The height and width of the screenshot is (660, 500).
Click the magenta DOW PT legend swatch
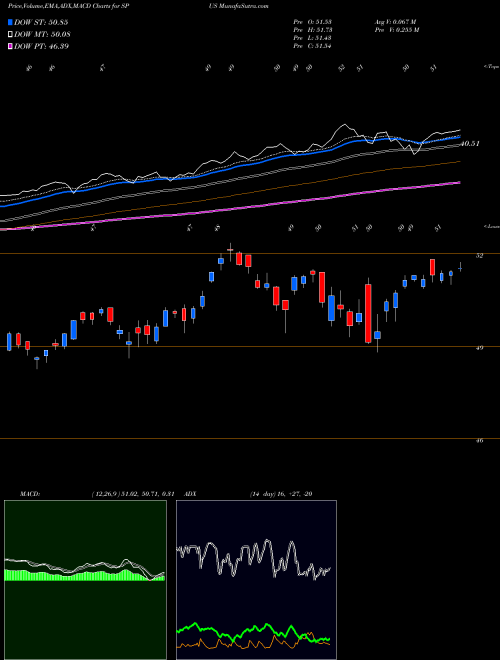point(11,46)
